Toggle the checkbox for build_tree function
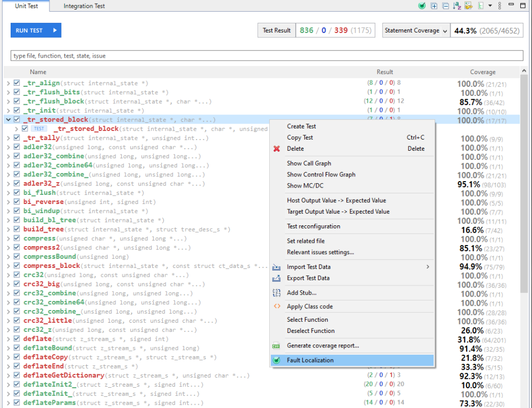This screenshot has width=532, height=408. [16, 230]
